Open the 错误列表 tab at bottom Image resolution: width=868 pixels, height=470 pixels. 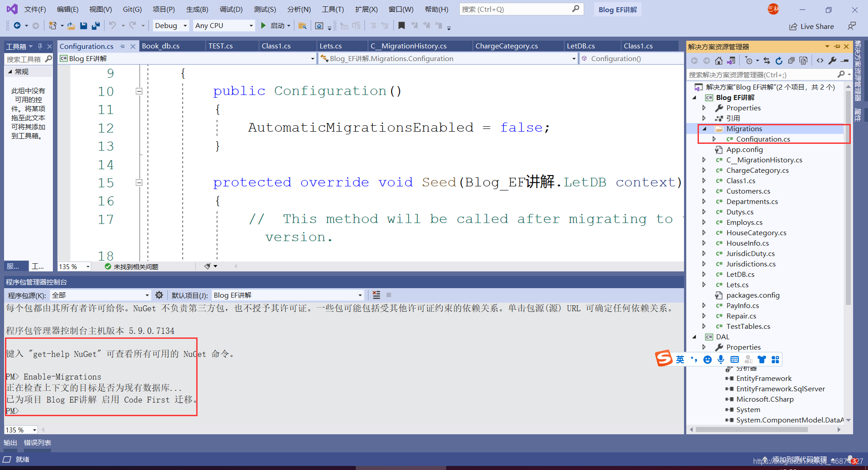click(38, 443)
